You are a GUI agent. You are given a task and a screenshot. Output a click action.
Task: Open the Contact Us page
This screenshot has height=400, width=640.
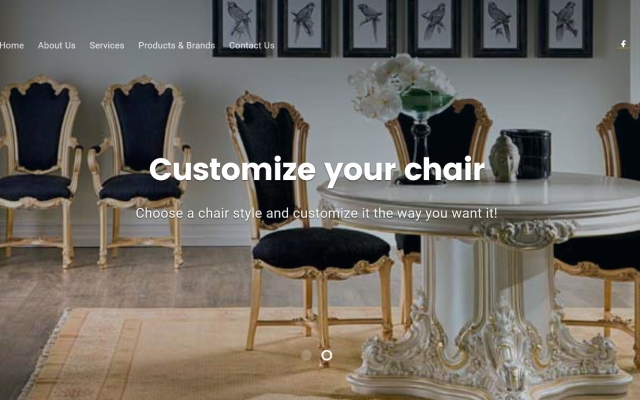click(x=251, y=45)
